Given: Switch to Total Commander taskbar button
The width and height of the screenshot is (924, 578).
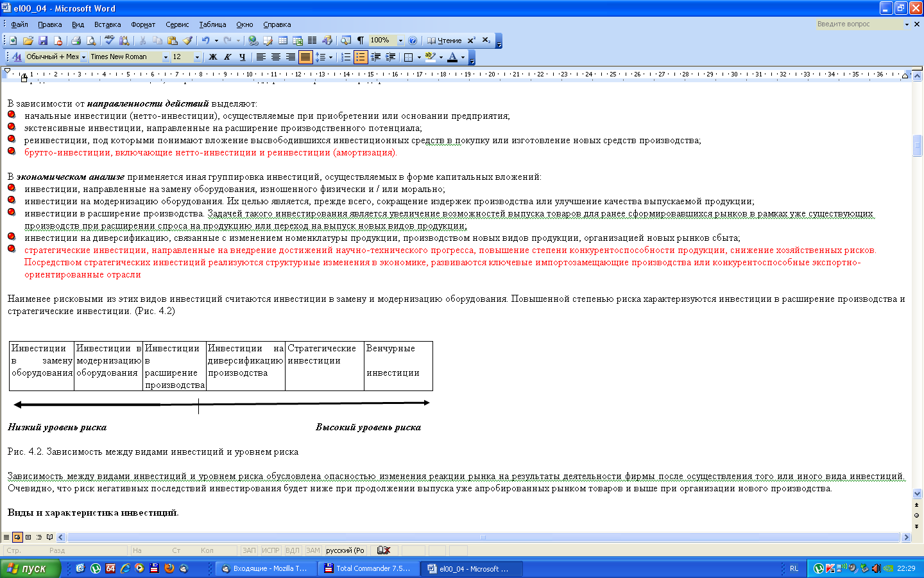Looking at the screenshot, I should coord(369,568).
